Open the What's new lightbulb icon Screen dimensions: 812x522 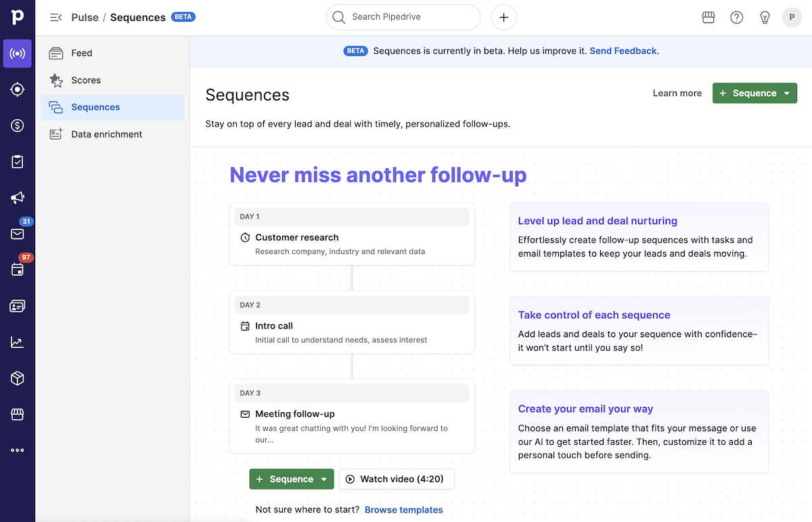765,17
